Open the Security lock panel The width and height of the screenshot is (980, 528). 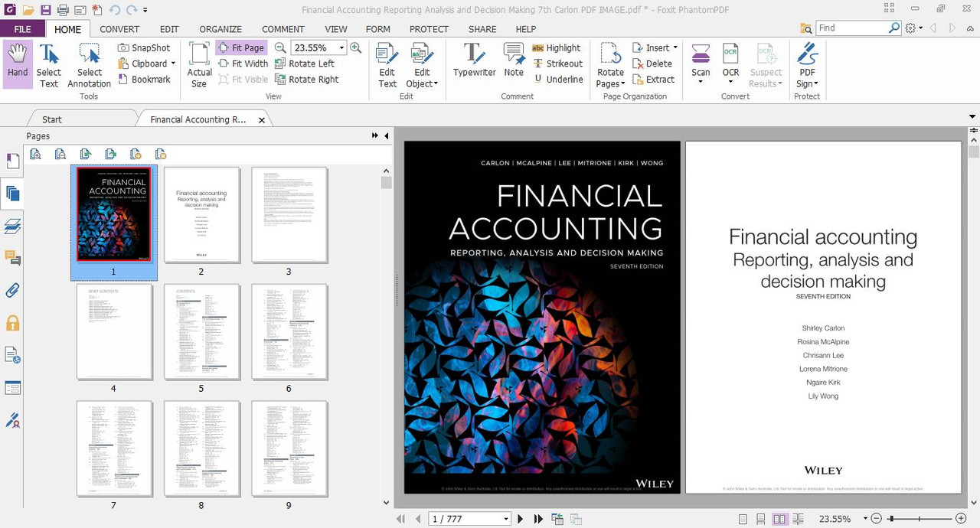pos(12,323)
